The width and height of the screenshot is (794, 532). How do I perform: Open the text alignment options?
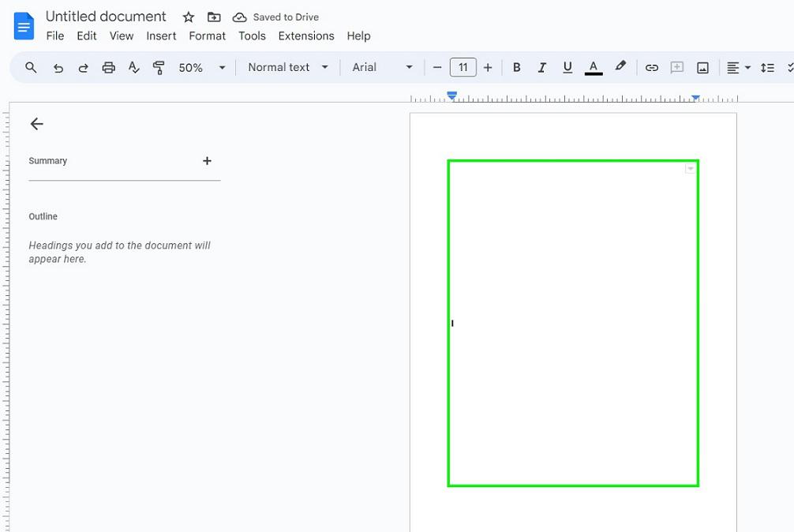[x=738, y=67]
